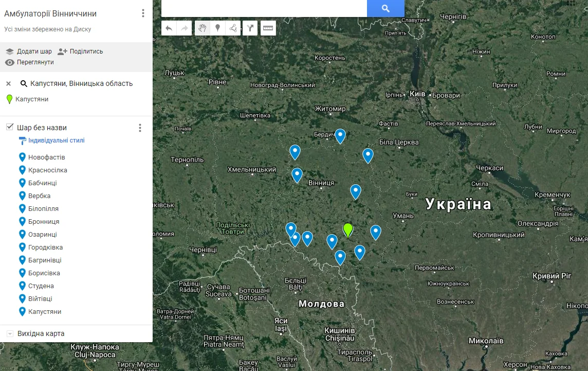Open Поділитись share option

pyautogui.click(x=80, y=51)
